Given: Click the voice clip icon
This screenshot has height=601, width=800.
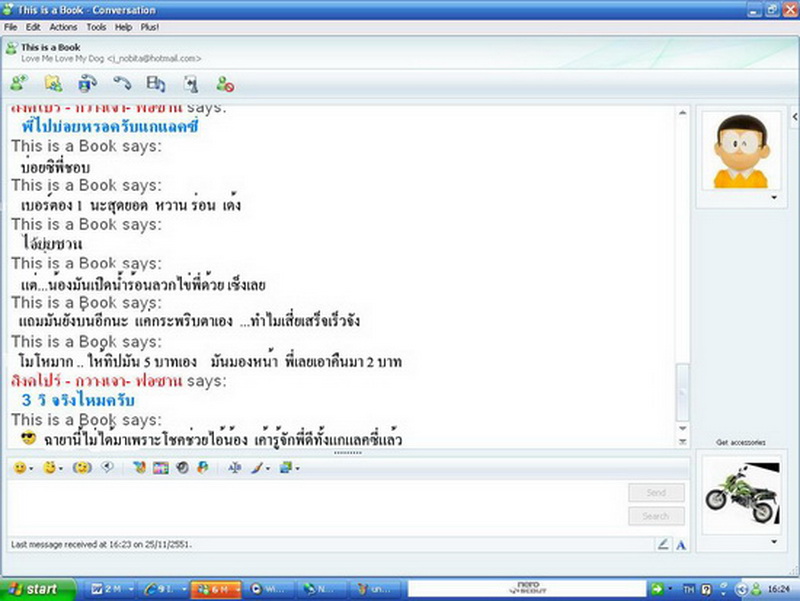Looking at the screenshot, I should coord(107,467).
